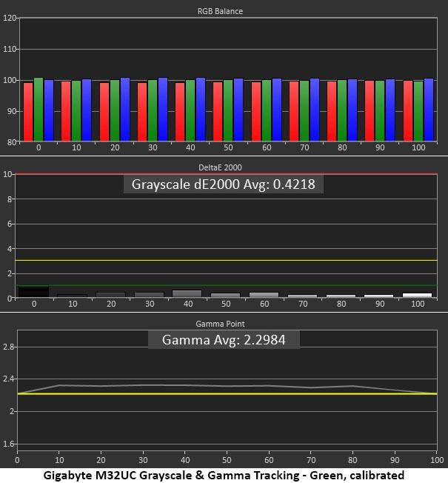The image size is (448, 483).
Task: Click the 120 label on RGB Balance axis
Action: pyautogui.click(x=10, y=18)
